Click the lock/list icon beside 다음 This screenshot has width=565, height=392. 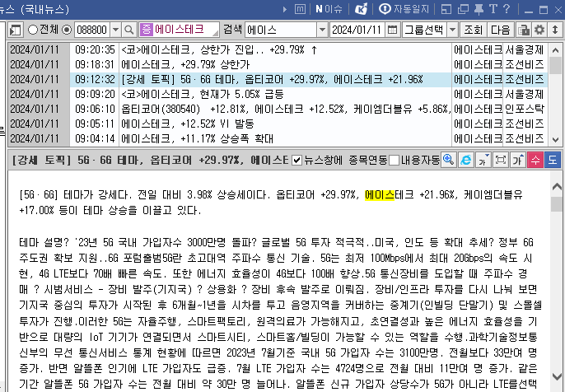524,30
